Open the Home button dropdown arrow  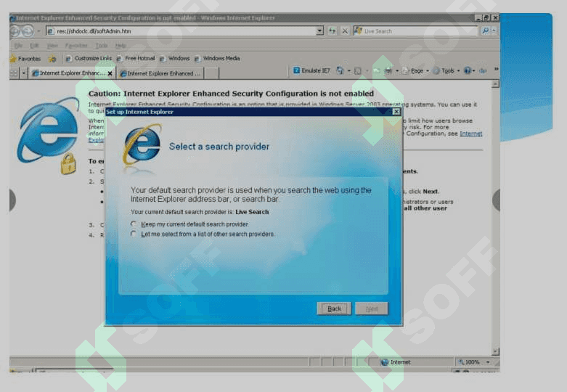click(x=349, y=71)
